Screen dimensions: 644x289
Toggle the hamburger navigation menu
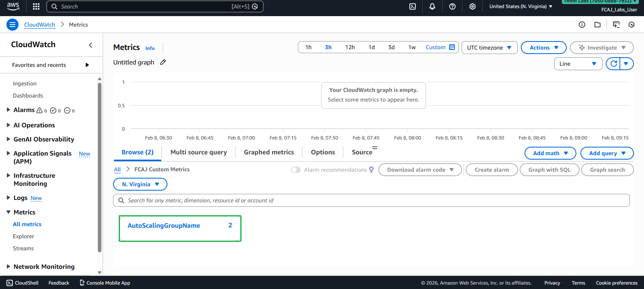(x=12, y=25)
